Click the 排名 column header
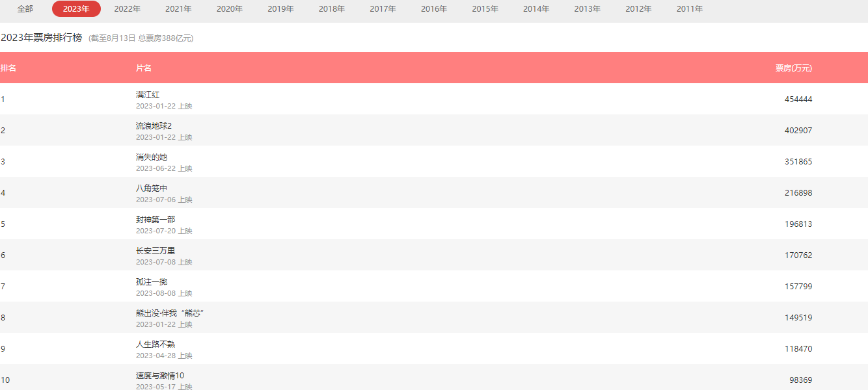The width and height of the screenshot is (868, 390). 8,68
